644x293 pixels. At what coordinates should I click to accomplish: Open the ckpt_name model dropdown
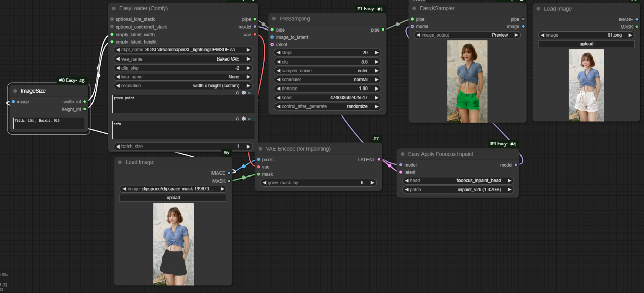(x=183, y=50)
